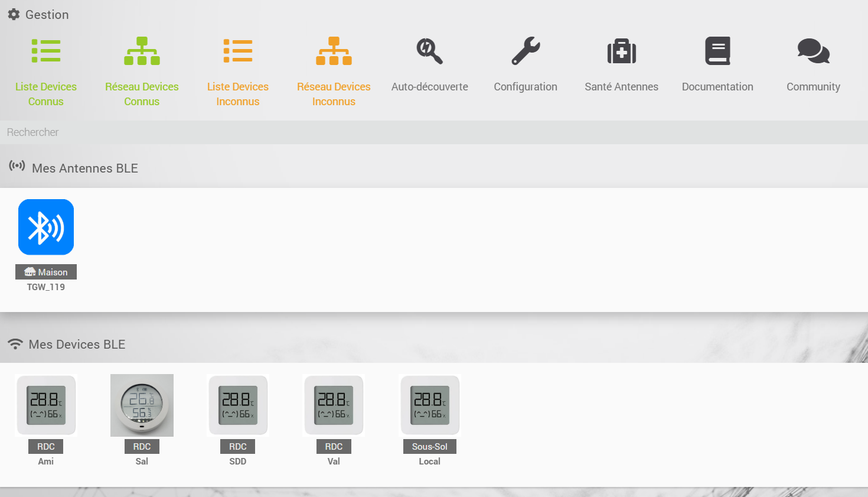Image resolution: width=868 pixels, height=497 pixels.
Task: Start Auto-découverte with magnifier icon
Action: [x=429, y=51]
